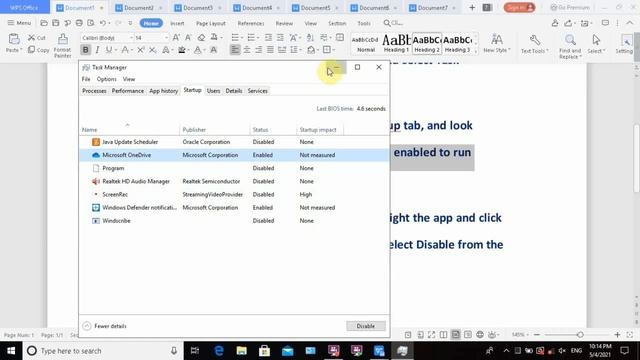The height and width of the screenshot is (360, 640).
Task: Sort by the Startup impact column header
Action: coord(320,129)
